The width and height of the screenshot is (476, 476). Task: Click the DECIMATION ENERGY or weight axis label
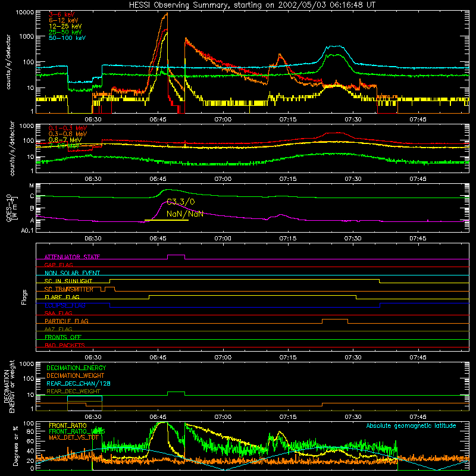[x=10, y=386]
